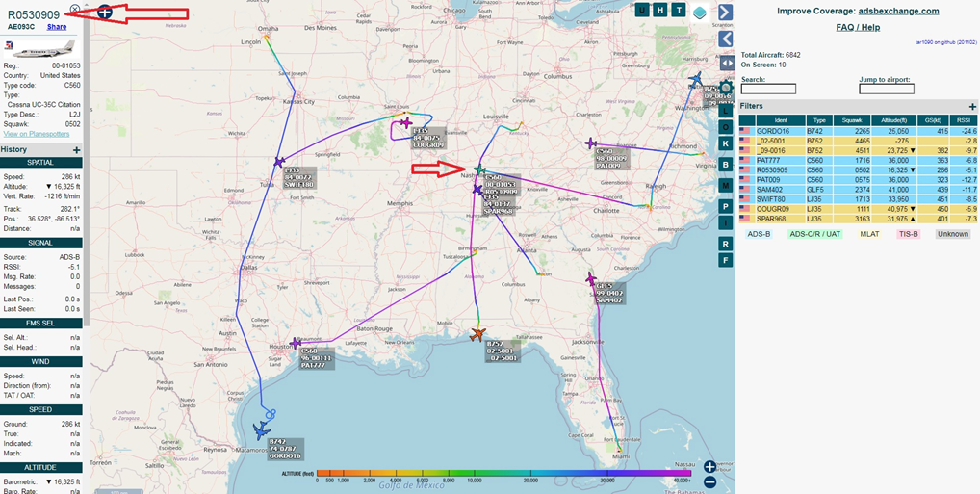Toggle the T all-tracks button
Viewport: 980px width, 494px height.
click(678, 10)
